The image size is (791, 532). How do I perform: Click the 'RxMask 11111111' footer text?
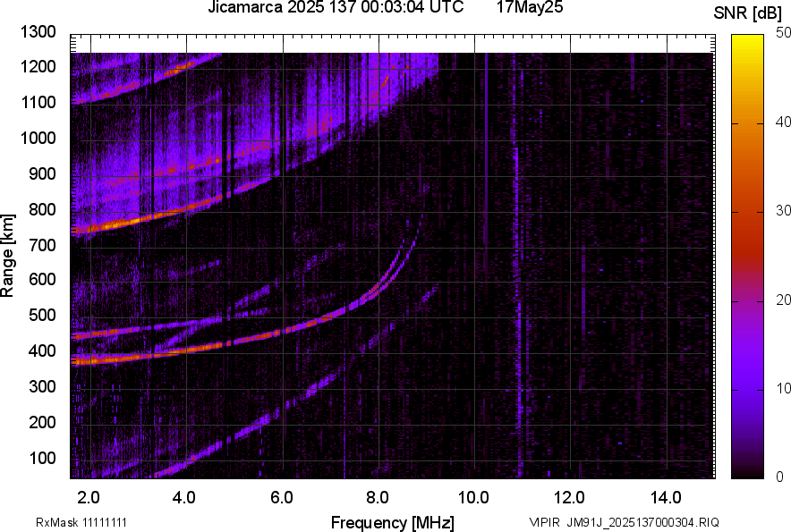[x=81, y=522]
